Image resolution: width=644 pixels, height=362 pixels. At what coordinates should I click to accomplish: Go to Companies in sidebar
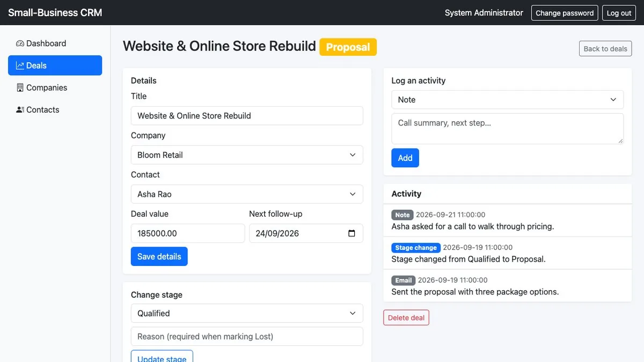tap(55, 87)
